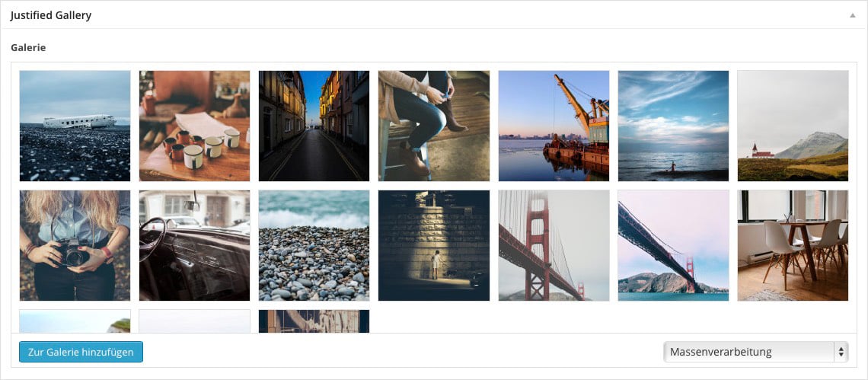Pick the vintage car dashboard thumbnail
868x380 pixels.
coord(194,245)
